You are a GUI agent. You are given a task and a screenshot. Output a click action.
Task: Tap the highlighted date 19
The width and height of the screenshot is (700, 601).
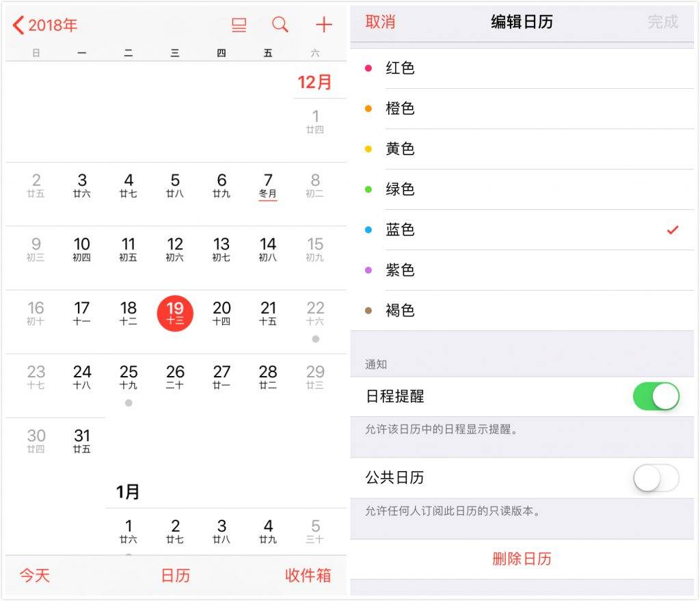(x=175, y=313)
